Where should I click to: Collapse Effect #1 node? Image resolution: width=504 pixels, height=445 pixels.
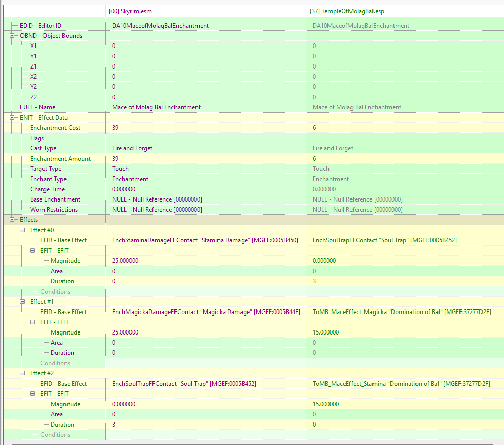(22, 302)
